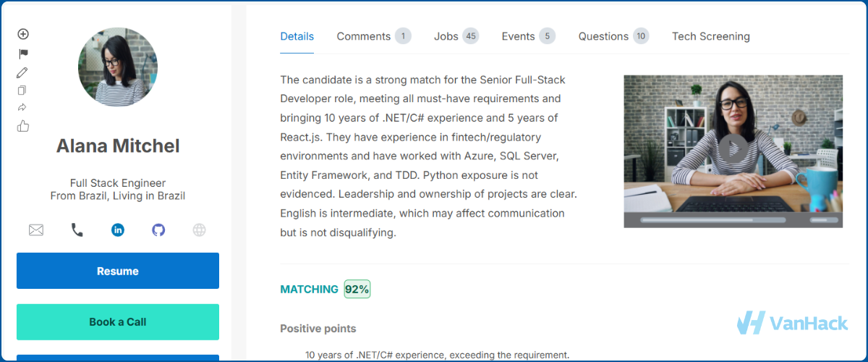The image size is (868, 362).
Task: Open the Jobs tab
Action: coord(456,36)
